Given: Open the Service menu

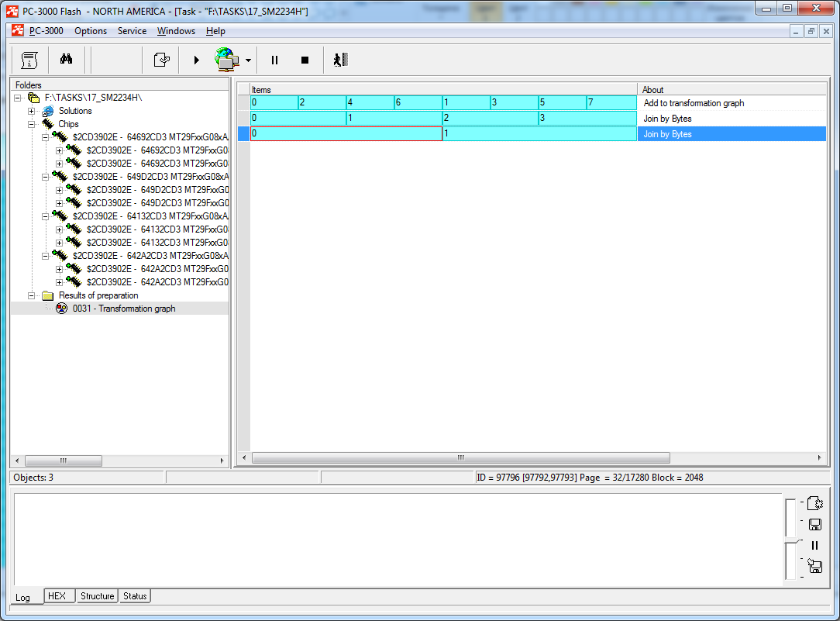Looking at the screenshot, I should coord(132,31).
